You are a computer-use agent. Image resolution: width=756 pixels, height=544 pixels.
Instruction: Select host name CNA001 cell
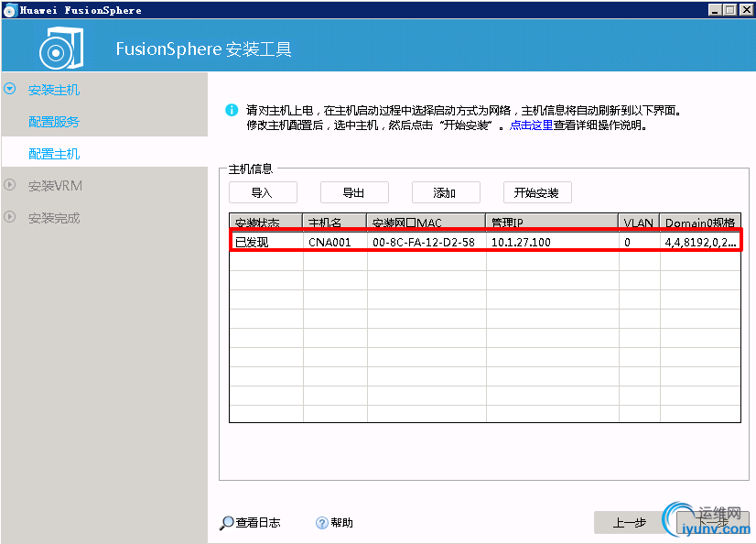335,242
